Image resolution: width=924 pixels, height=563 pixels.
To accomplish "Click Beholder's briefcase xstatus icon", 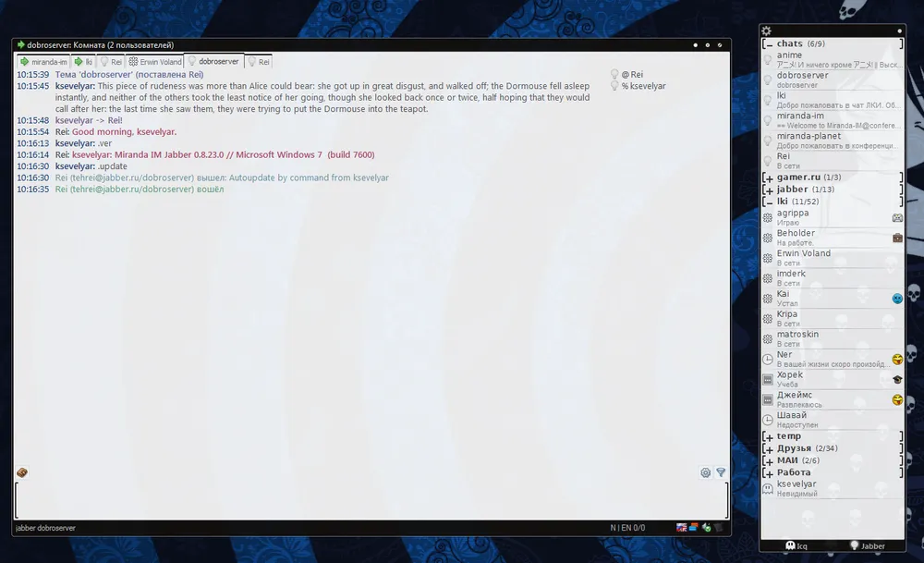I will tap(897, 238).
